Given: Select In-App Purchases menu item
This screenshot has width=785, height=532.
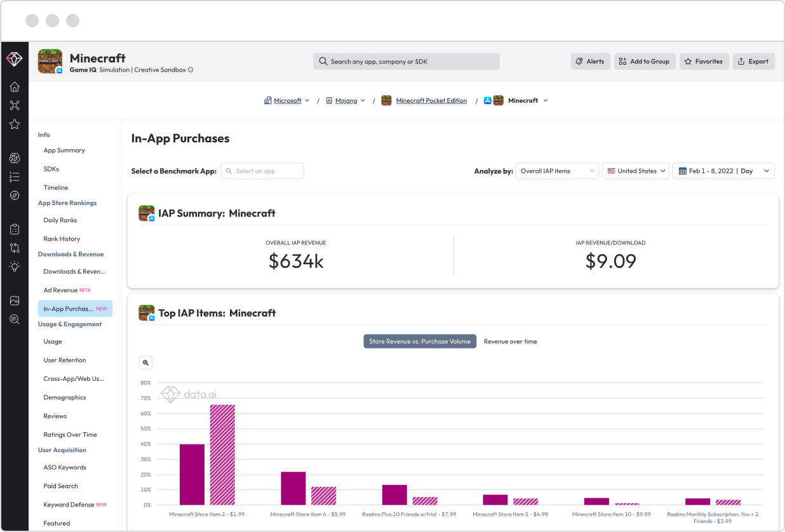Looking at the screenshot, I should [x=75, y=309].
